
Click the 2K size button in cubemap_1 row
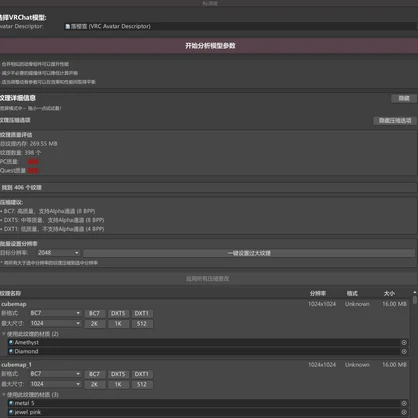click(x=94, y=384)
